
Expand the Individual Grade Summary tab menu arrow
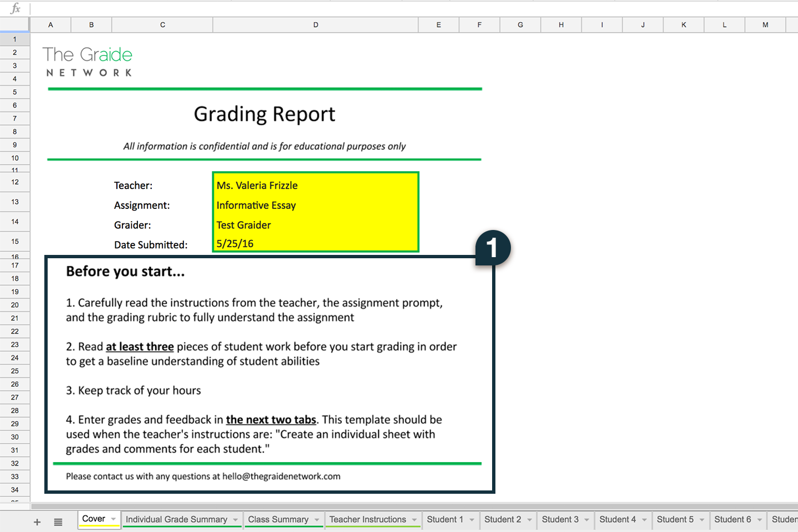pyautogui.click(x=236, y=520)
